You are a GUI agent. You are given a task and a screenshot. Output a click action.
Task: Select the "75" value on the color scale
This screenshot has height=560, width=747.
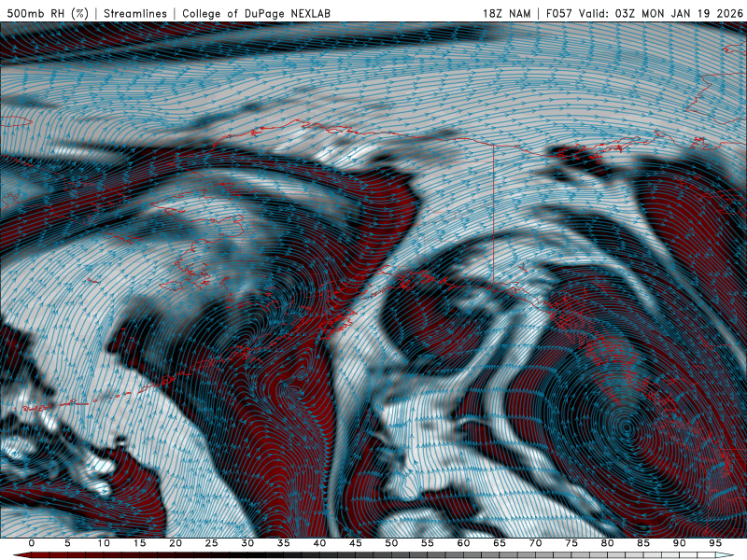point(571,543)
